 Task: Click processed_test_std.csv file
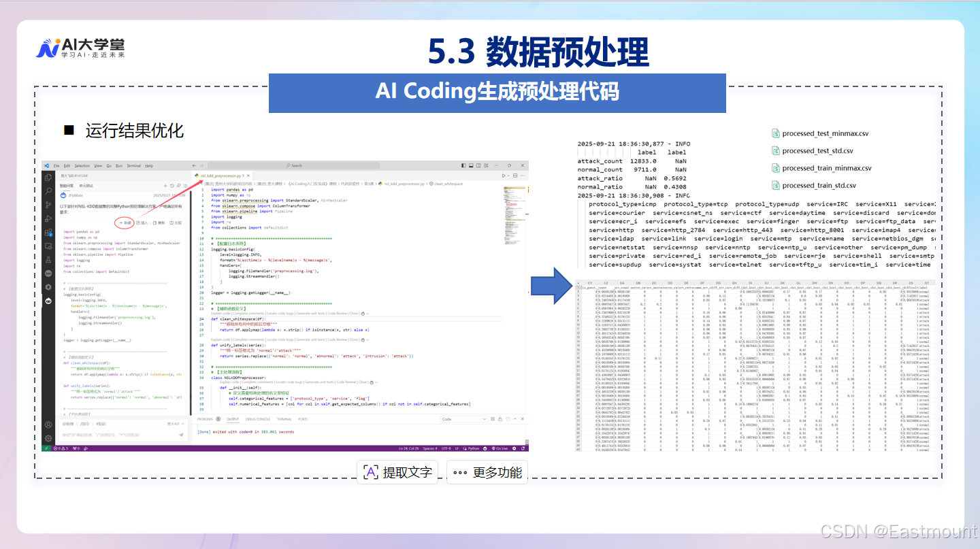click(812, 150)
